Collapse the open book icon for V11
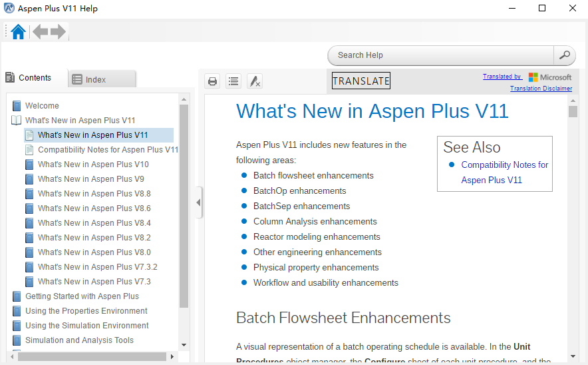The width and height of the screenshot is (588, 365). pyautogui.click(x=17, y=121)
